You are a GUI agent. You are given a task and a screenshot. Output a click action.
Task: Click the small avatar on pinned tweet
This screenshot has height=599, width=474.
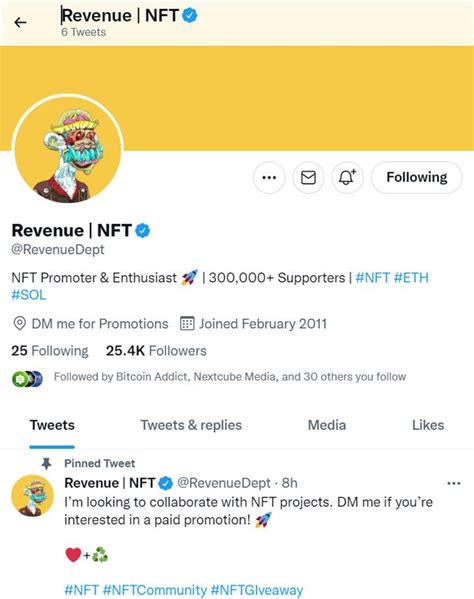(32, 495)
